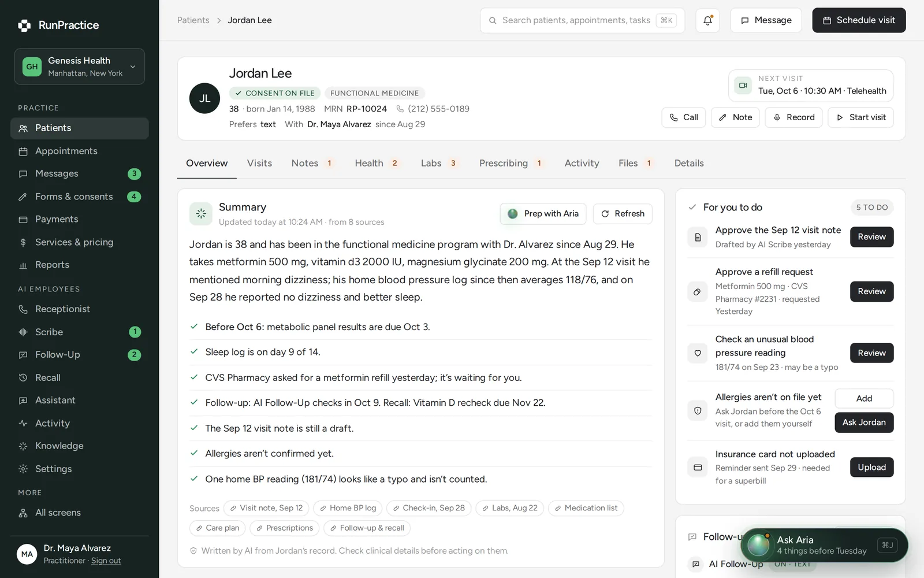Click the Message button
Viewport: 924px width, 578px height.
pyautogui.click(x=766, y=20)
